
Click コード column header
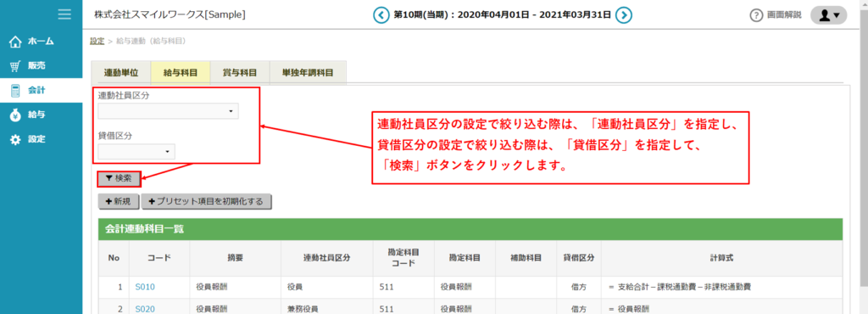(159, 259)
